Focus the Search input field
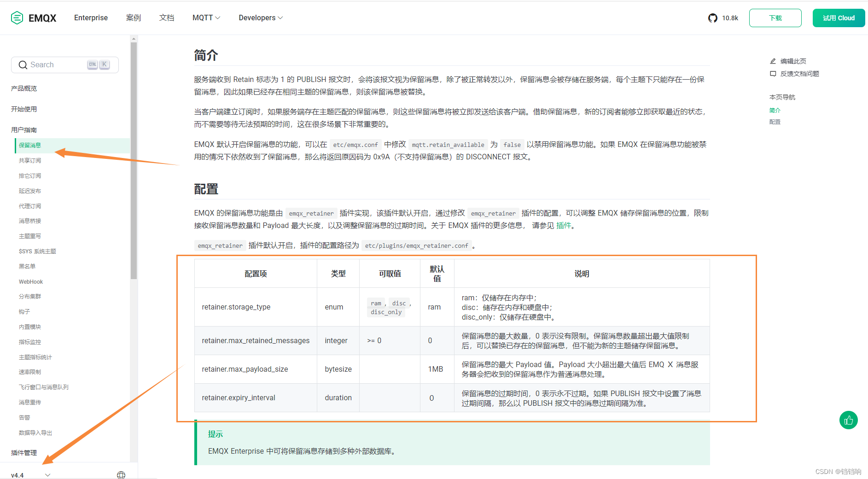 (x=65, y=65)
